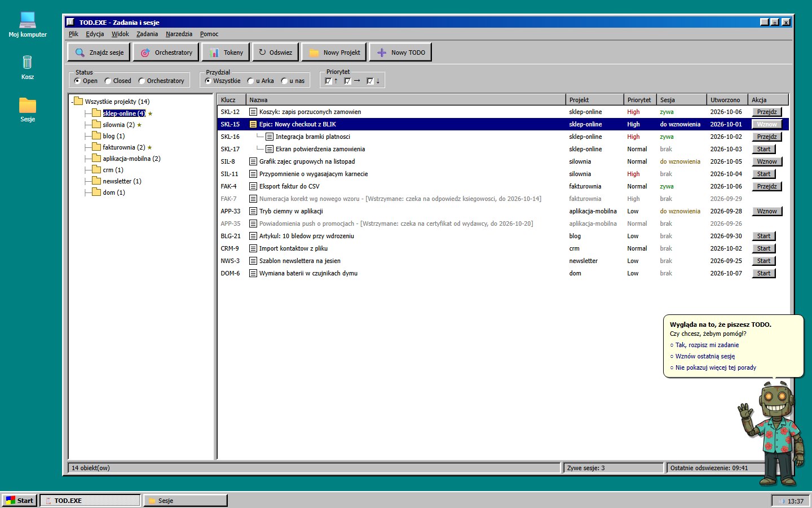
Task: Click the star next to sklep-online
Action: pyautogui.click(x=150, y=113)
